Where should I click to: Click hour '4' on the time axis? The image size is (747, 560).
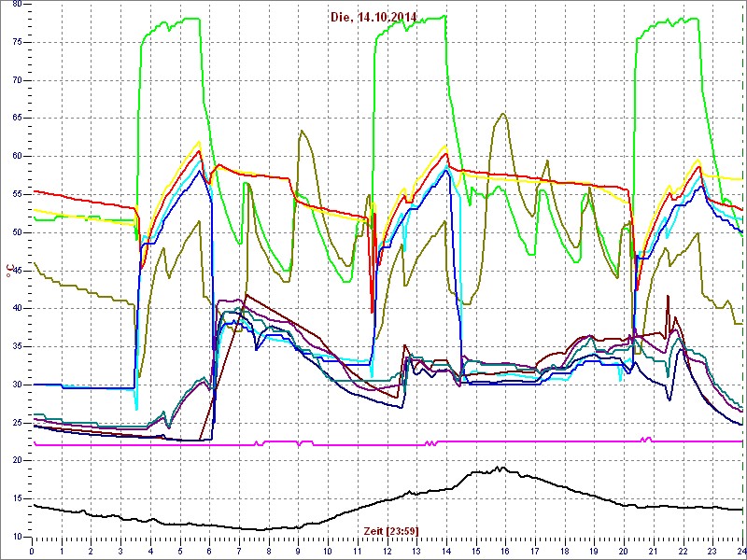point(150,552)
